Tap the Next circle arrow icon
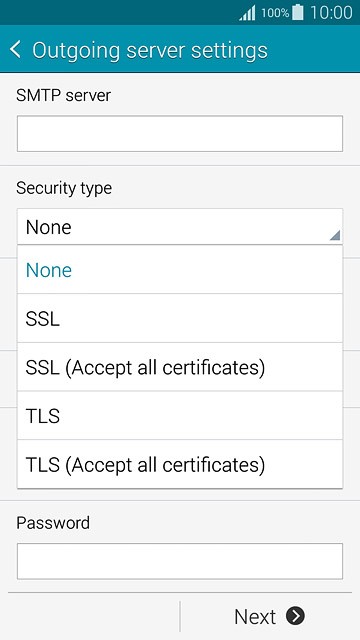 [x=295, y=616]
